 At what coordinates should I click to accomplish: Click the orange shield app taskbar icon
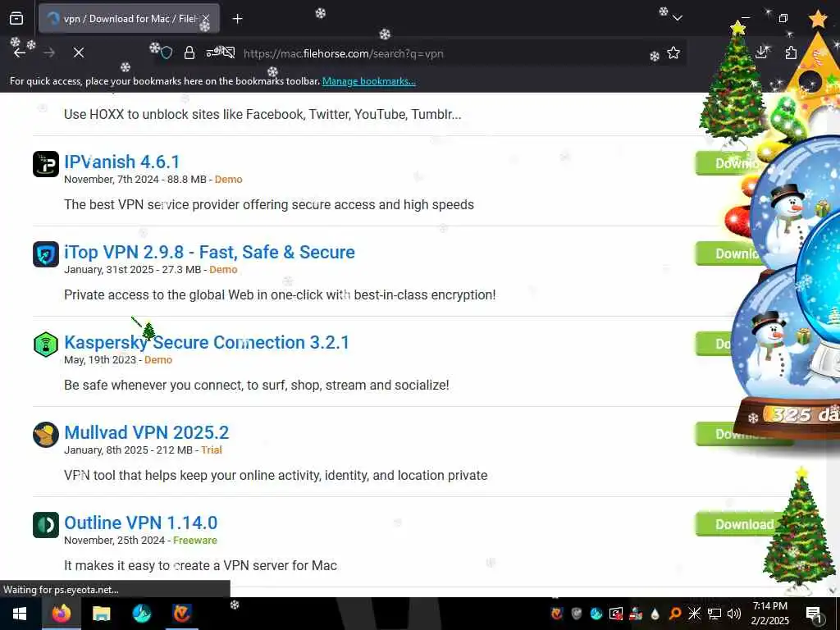182,614
